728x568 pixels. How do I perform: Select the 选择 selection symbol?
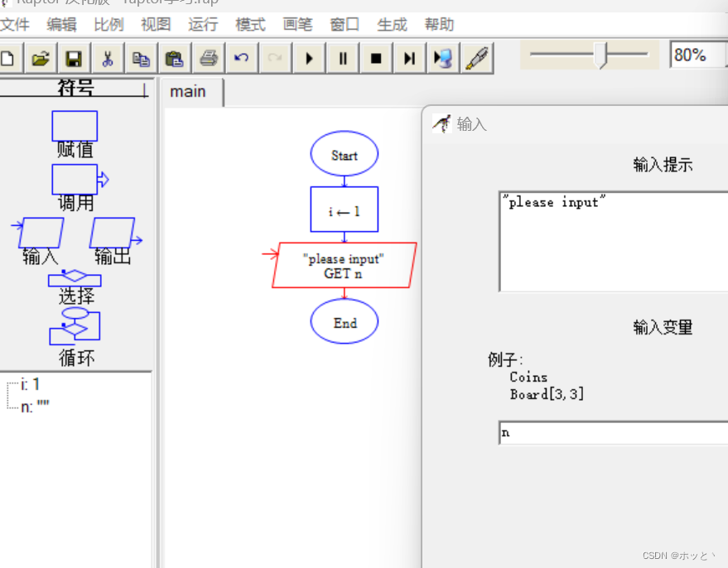[x=75, y=277]
